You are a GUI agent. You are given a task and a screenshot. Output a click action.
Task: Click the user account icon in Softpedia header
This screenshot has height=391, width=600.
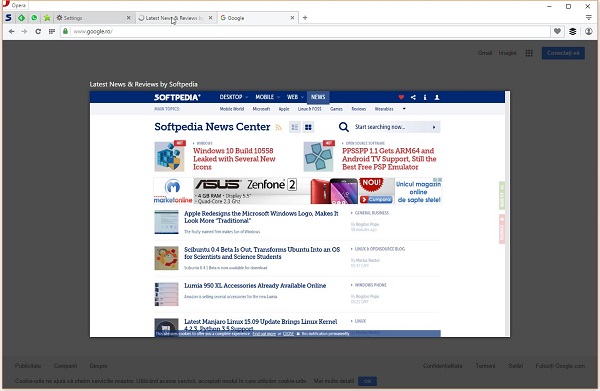[437, 97]
